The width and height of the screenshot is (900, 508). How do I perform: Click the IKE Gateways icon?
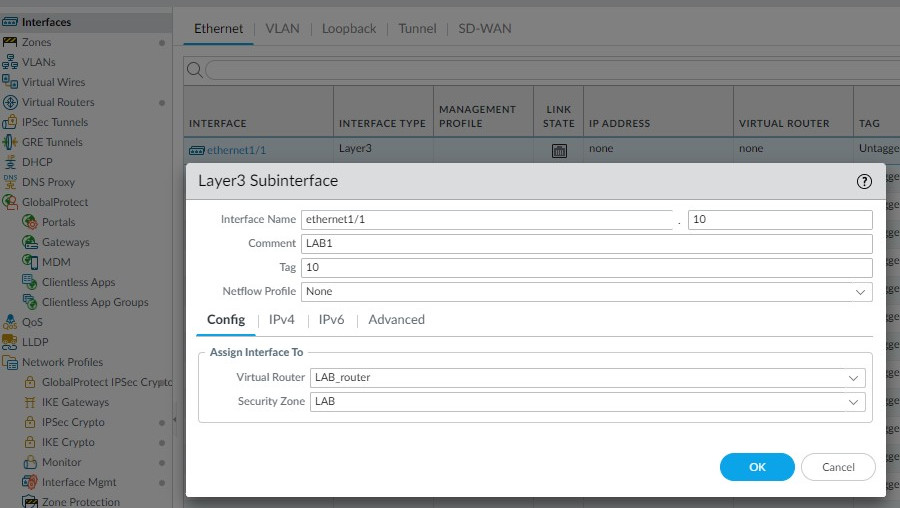click(x=30, y=402)
